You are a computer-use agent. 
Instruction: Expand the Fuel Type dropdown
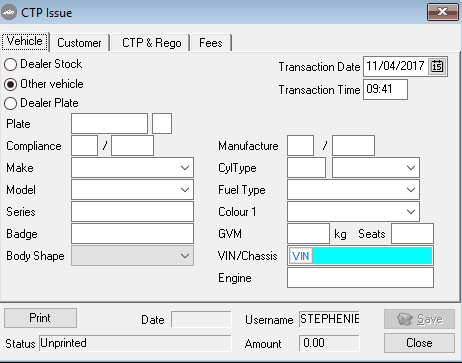coord(411,190)
